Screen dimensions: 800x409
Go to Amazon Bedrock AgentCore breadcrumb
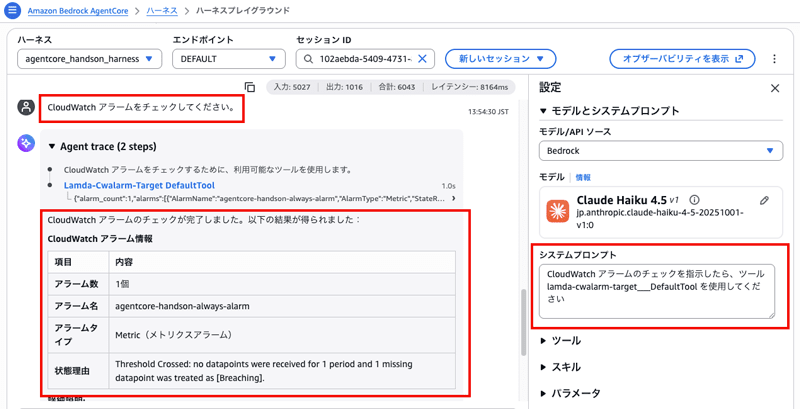[x=78, y=10]
